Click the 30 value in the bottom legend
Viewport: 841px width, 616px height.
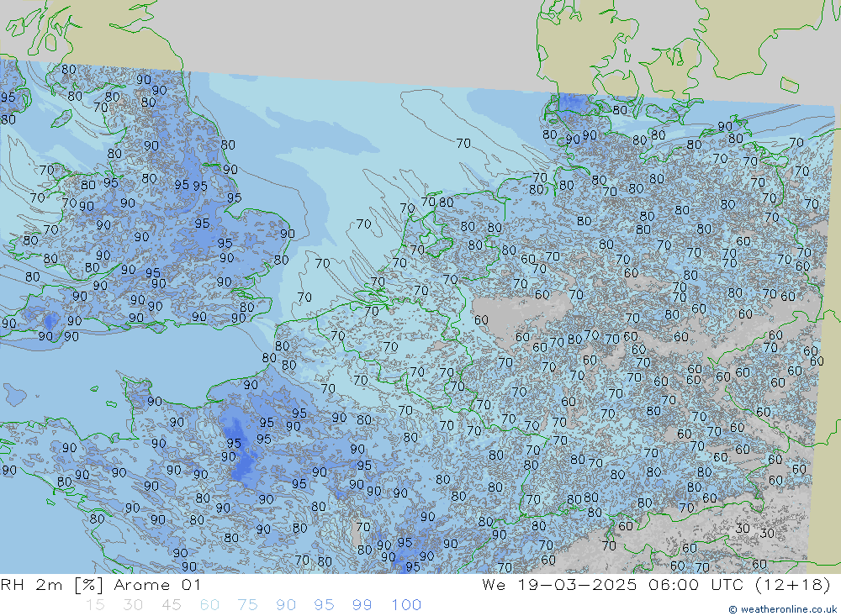133,605
